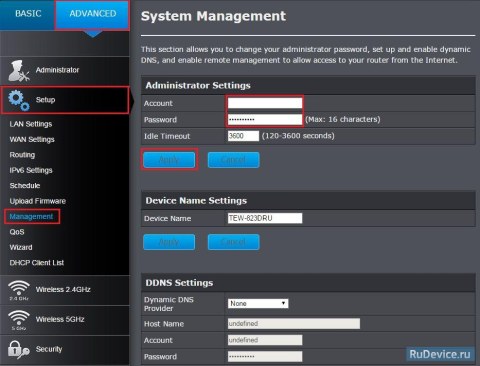Click the DDNS Password field
This screenshot has width=480, height=366.
click(265, 356)
